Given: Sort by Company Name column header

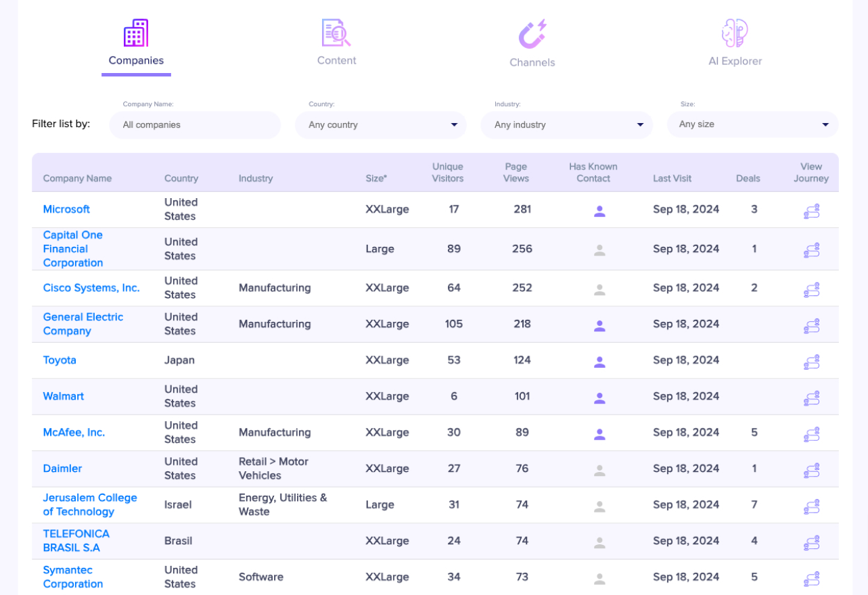Looking at the screenshot, I should 77,178.
